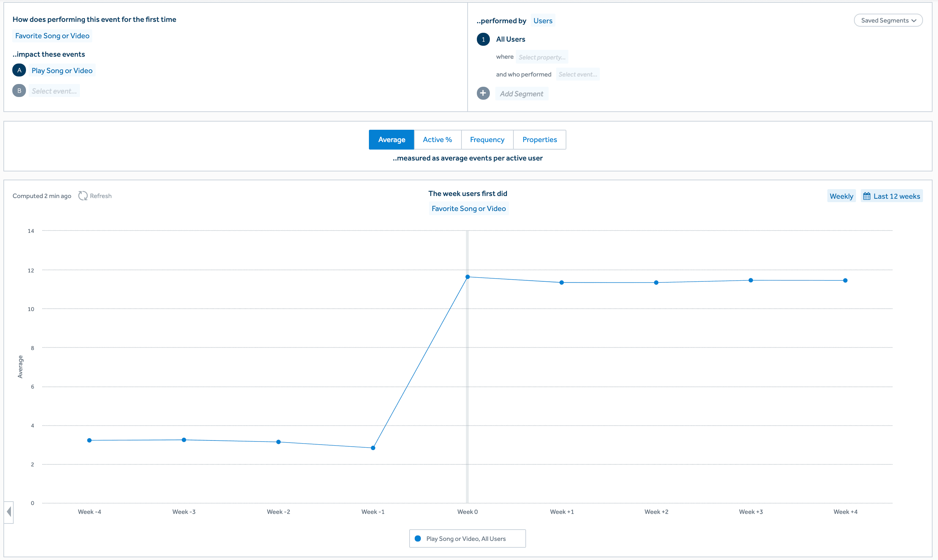Open the Saved Segments dropdown
This screenshot has width=938, height=560.
pos(888,20)
